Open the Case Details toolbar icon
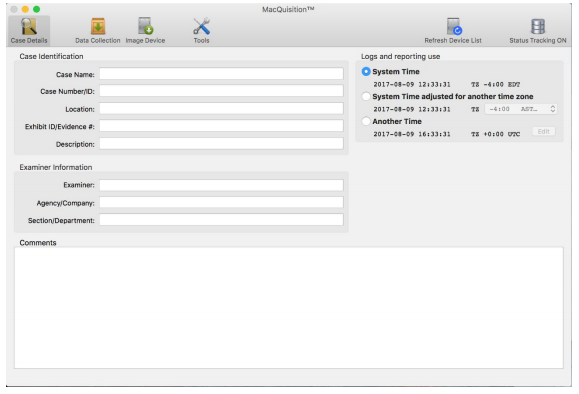This screenshot has width=579, height=394. [x=29, y=31]
